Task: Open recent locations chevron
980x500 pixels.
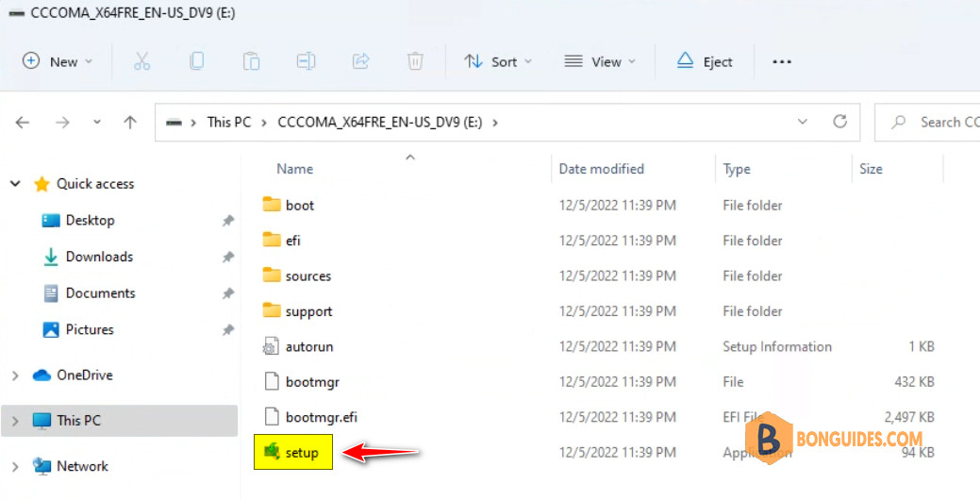Action: 97,123
